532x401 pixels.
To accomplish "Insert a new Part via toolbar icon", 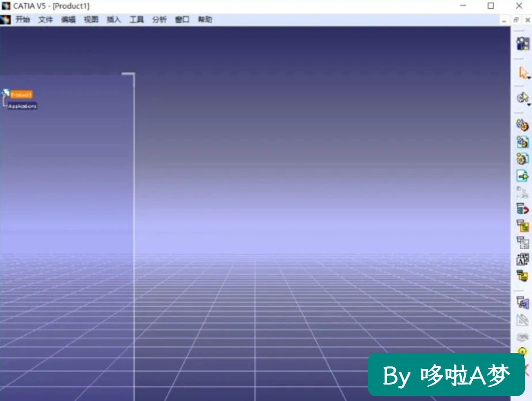I will point(523,159).
